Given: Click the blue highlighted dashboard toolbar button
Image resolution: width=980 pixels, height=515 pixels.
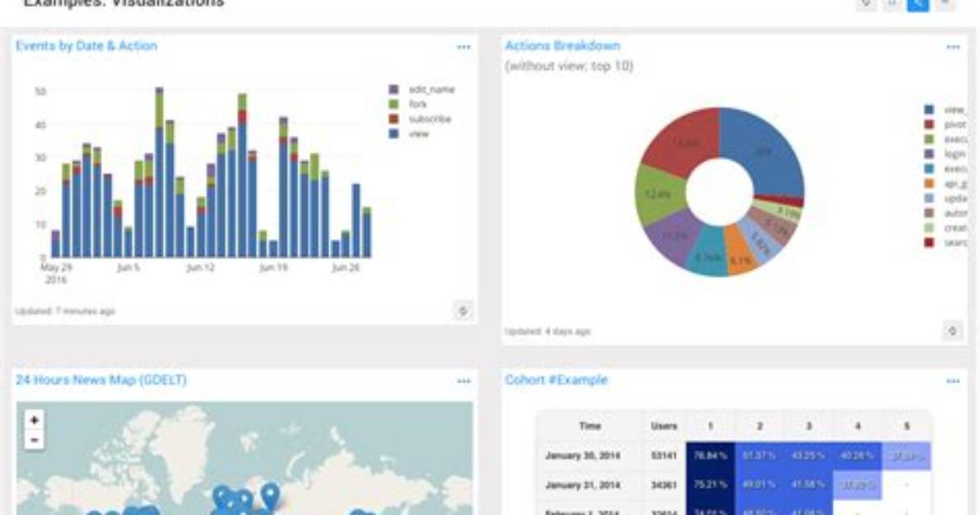Looking at the screenshot, I should coord(918,4).
